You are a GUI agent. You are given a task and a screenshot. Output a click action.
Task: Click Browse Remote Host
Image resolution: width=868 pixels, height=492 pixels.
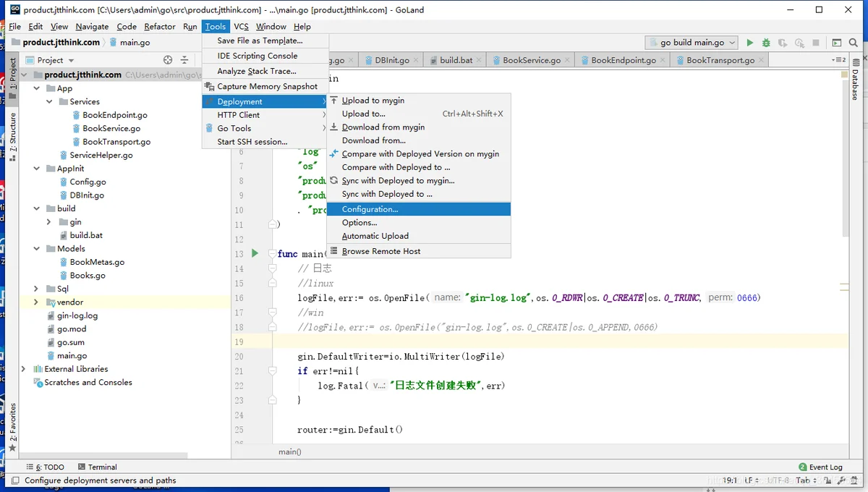[419, 251]
